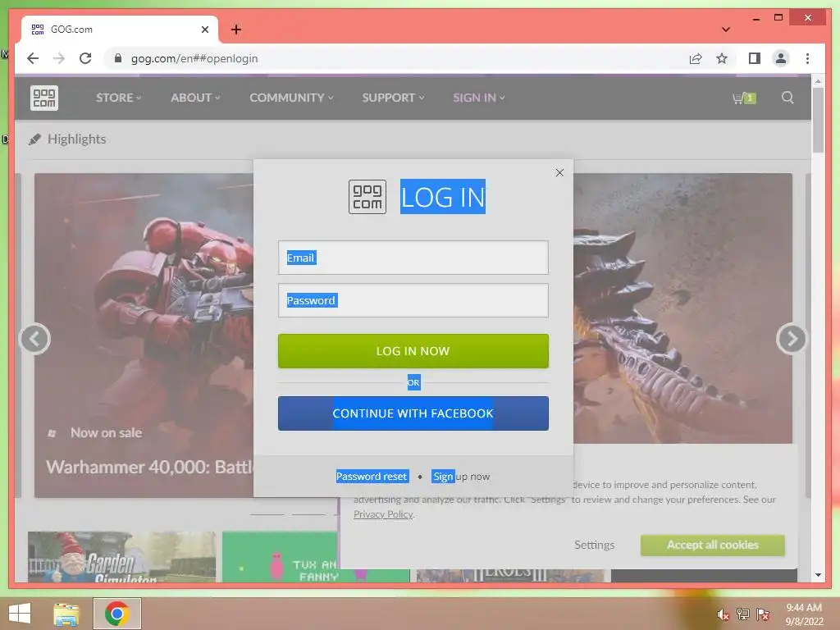
Task: Expand the ABOUT menu
Action: coord(195,98)
